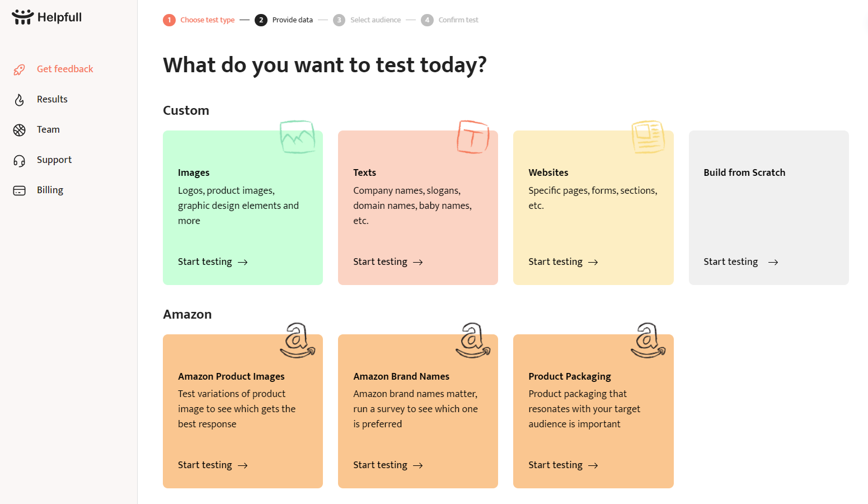The height and width of the screenshot is (504, 868).
Task: Click the flame icon beside Results
Action: tap(20, 100)
